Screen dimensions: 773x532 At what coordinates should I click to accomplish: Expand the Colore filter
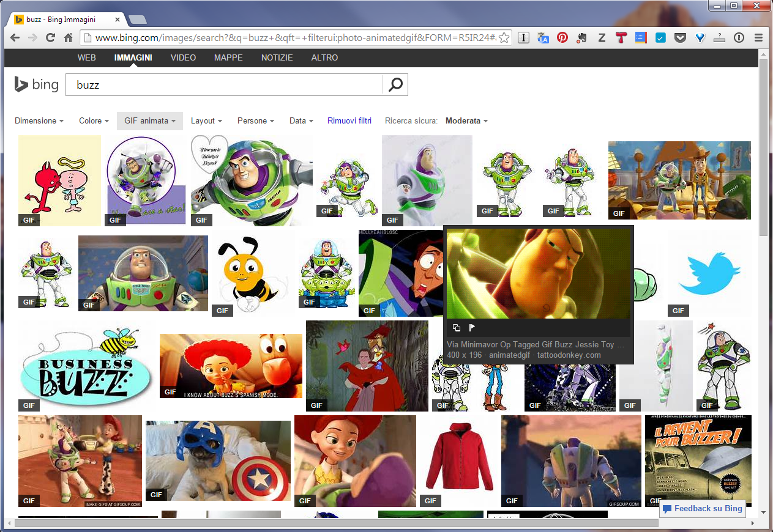tap(94, 121)
